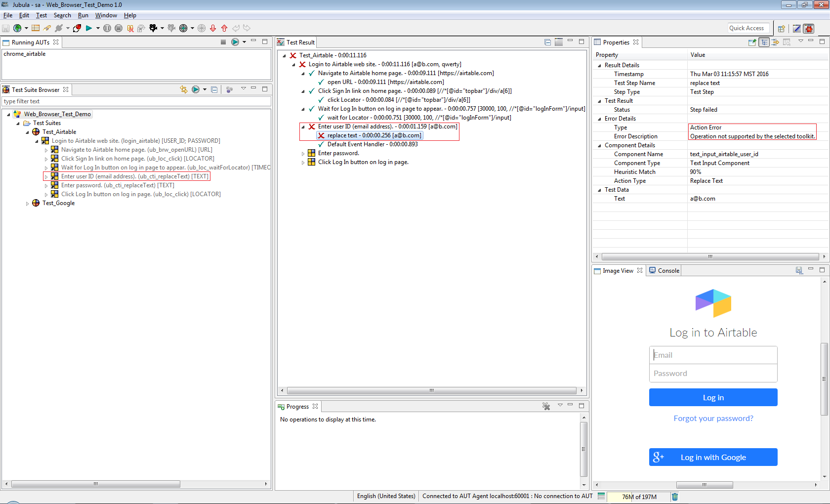Click the disabled Save icon in main toolbar
The height and width of the screenshot is (504, 830).
point(6,28)
